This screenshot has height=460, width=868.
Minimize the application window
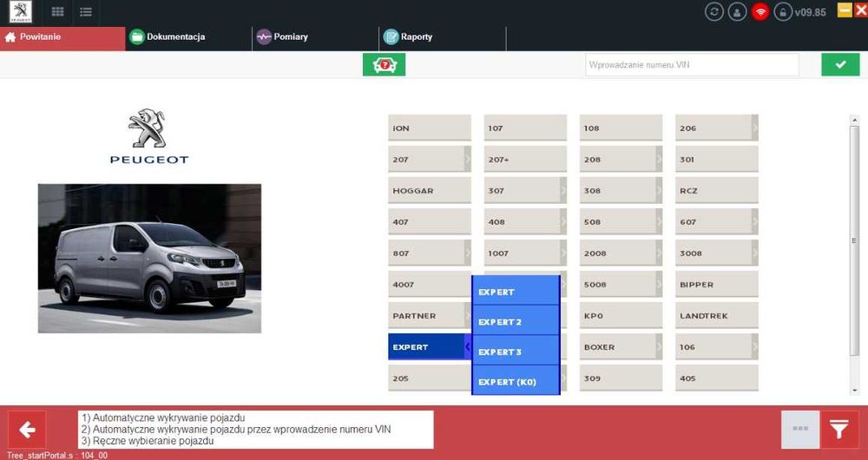pyautogui.click(x=845, y=10)
